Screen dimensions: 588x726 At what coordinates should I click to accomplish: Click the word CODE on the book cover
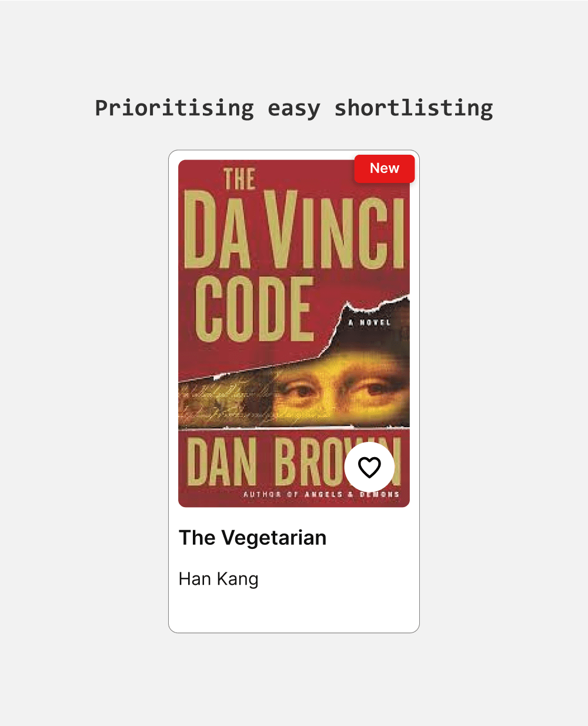tap(254, 309)
